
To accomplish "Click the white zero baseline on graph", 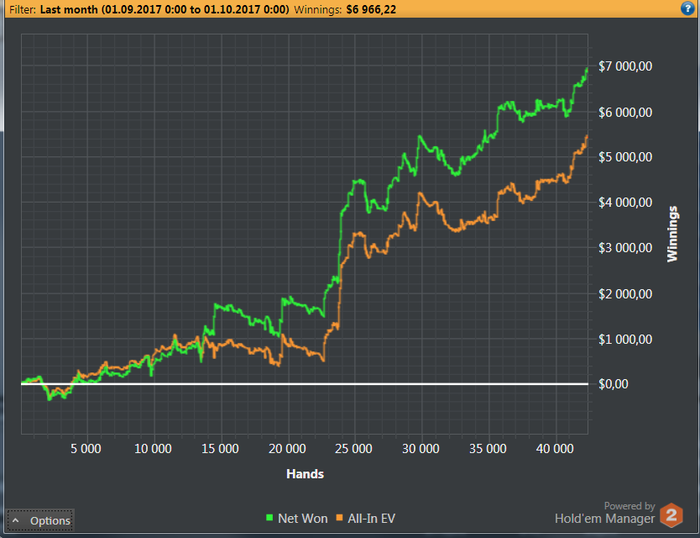I will click(304, 384).
